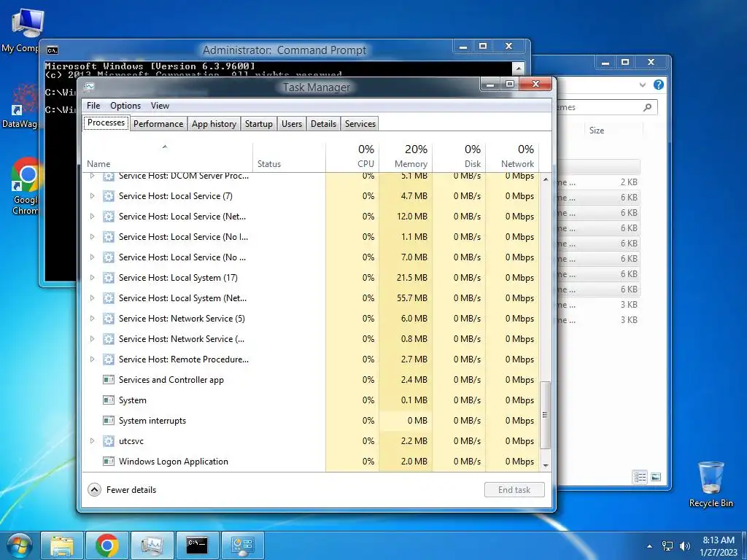Switch to the Startup tab
Image resolution: width=747 pixels, height=560 pixels.
pos(259,124)
